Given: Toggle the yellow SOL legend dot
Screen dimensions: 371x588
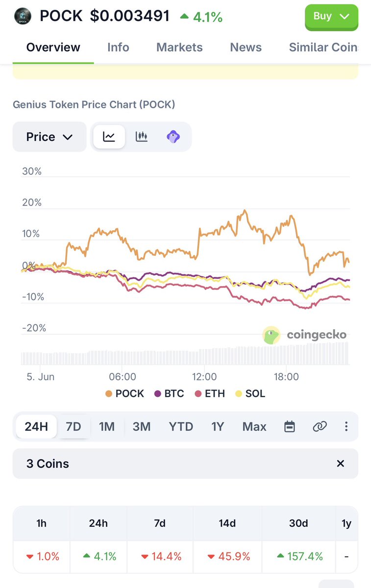Looking at the screenshot, I should [239, 393].
